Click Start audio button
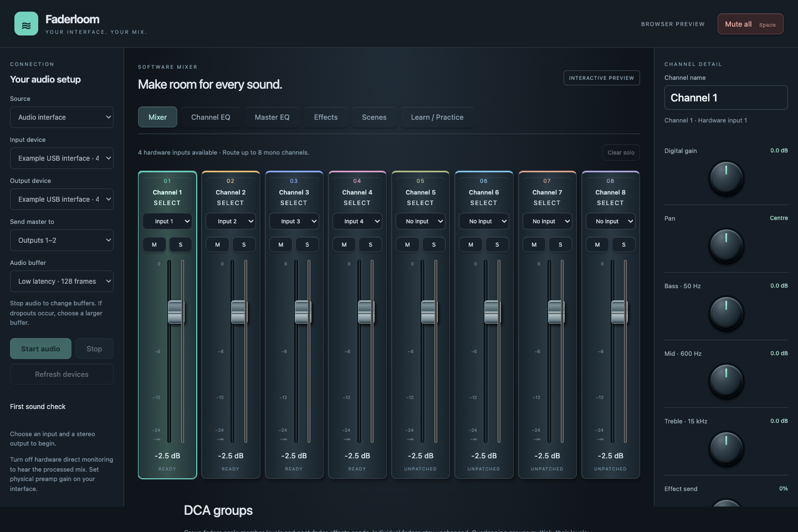The height and width of the screenshot is (532, 798). (40, 349)
